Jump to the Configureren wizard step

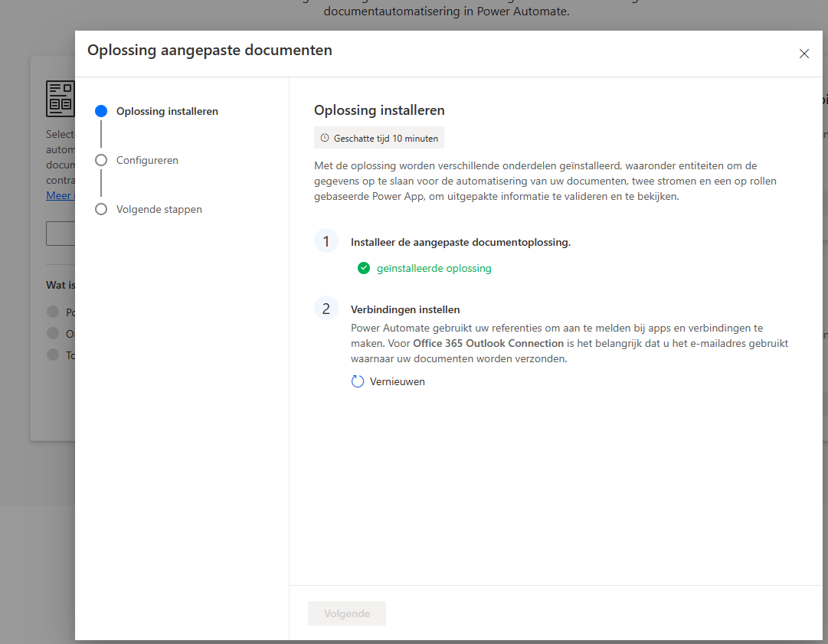[147, 160]
